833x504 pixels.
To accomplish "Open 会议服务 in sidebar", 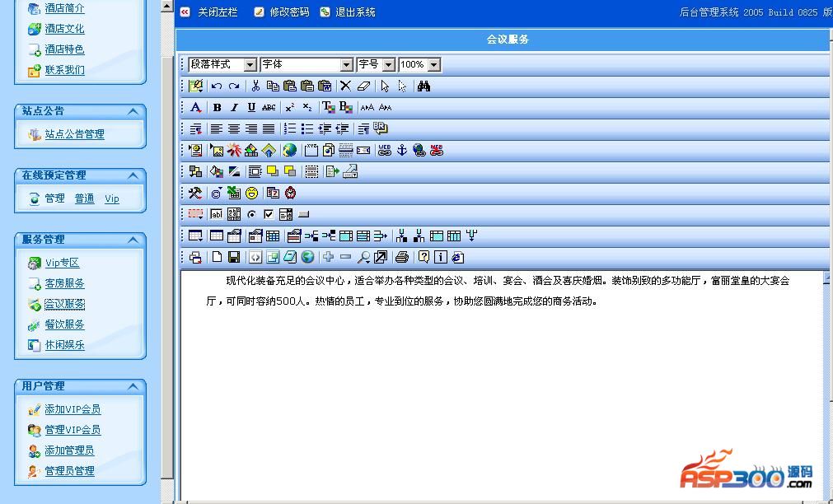I will (65, 304).
